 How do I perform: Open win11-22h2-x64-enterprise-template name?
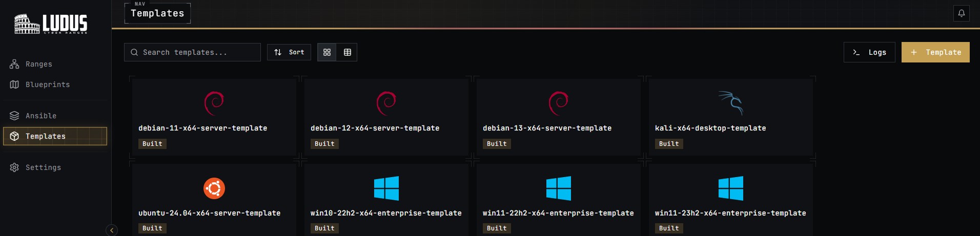[x=558, y=213]
